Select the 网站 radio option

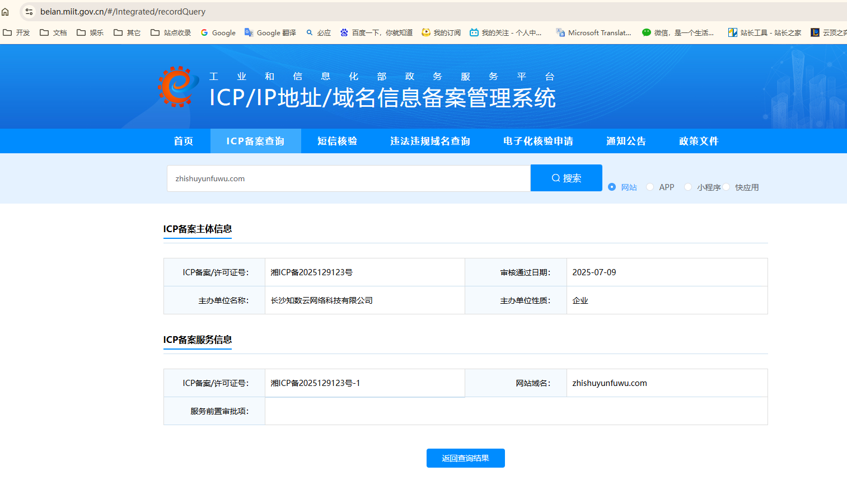click(x=612, y=187)
